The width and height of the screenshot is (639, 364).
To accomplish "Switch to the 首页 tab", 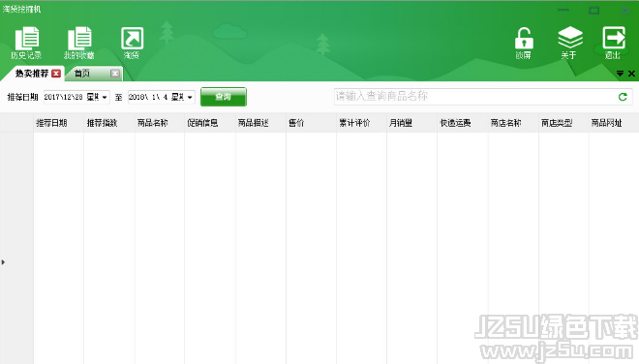I will tap(82, 74).
